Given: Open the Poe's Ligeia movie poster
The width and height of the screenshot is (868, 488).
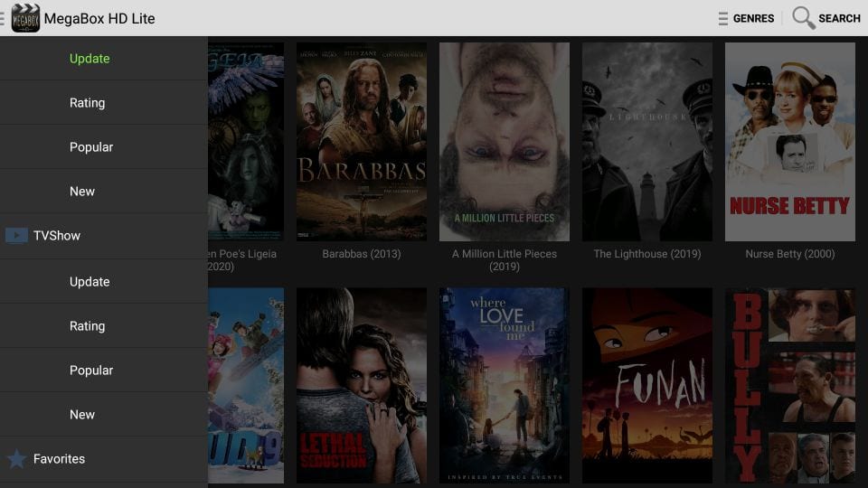Looking at the screenshot, I should pos(246,142).
